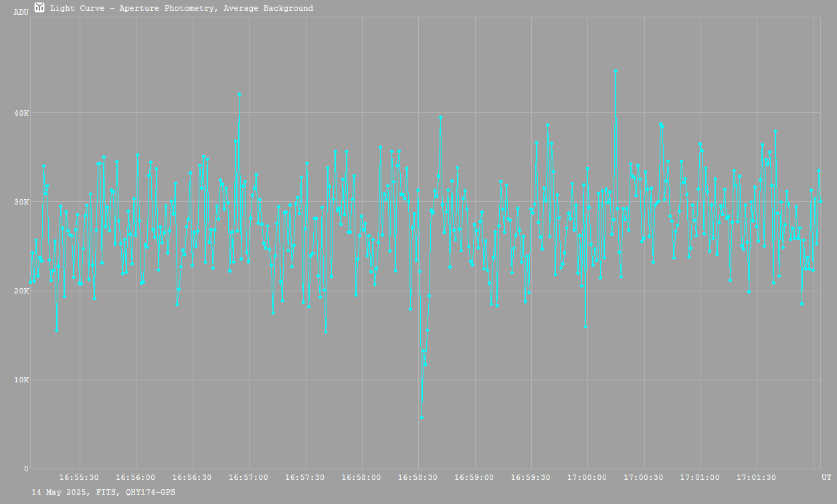Select the peak data point just before 16:57:00

click(x=239, y=94)
